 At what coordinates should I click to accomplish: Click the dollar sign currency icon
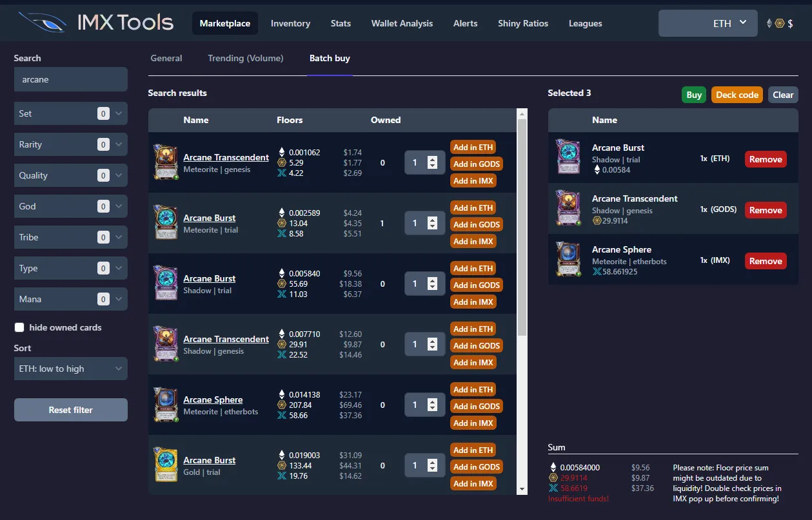click(791, 23)
